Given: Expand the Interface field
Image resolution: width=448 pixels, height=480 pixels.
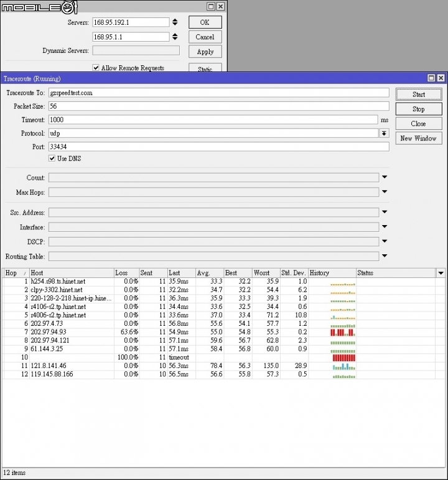Looking at the screenshot, I should coord(385,226).
